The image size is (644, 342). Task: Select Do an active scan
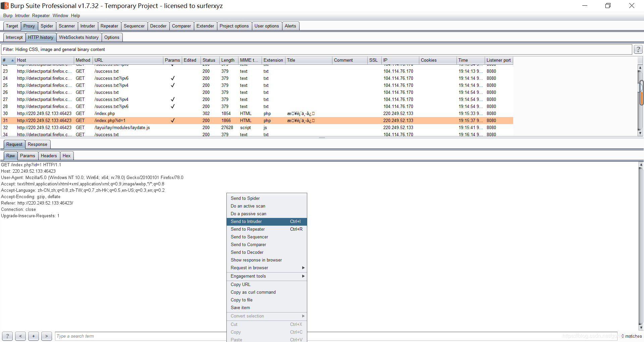(267, 206)
